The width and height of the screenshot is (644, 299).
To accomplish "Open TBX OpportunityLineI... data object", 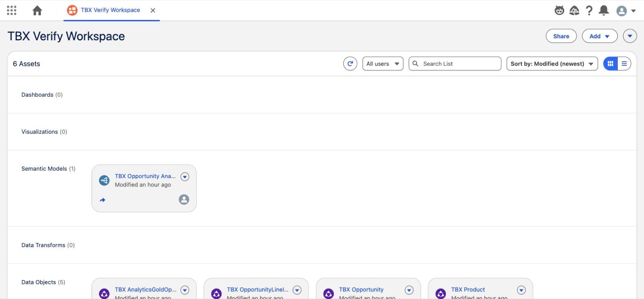I will point(258,289).
